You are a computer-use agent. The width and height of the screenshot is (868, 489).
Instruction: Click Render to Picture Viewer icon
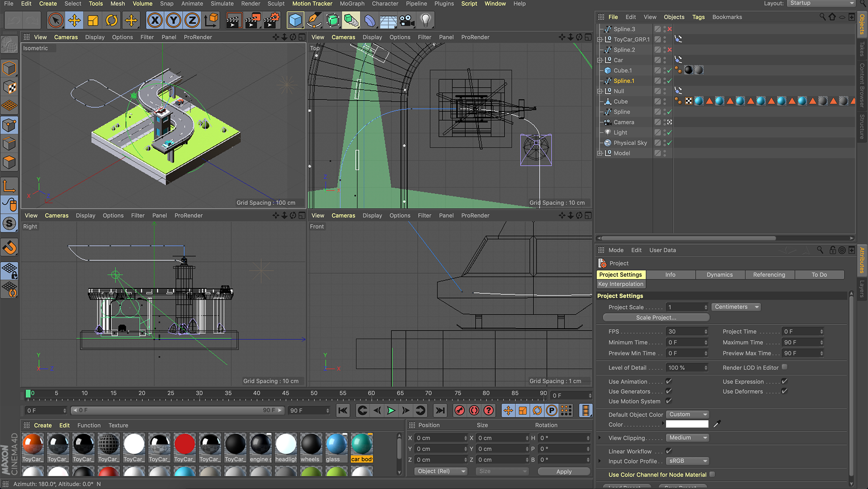(253, 20)
